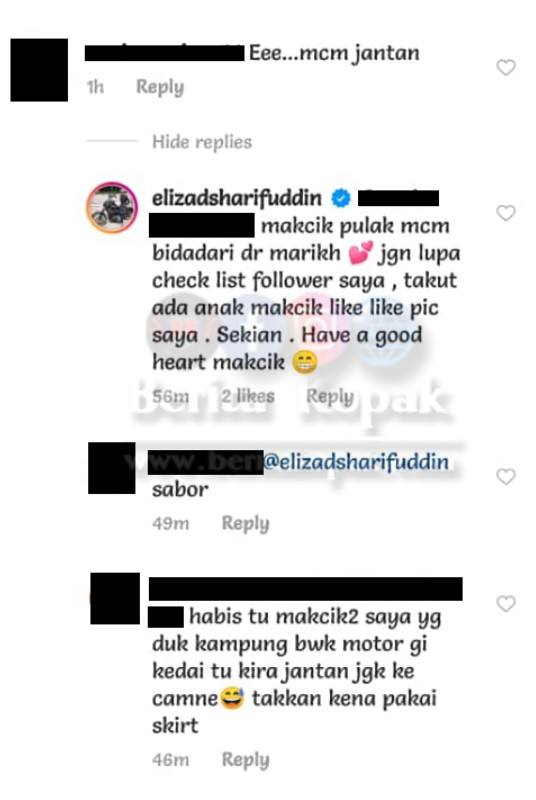Click the 46m timestamp under the last comment
536x800 pixels.
pyautogui.click(x=170, y=760)
